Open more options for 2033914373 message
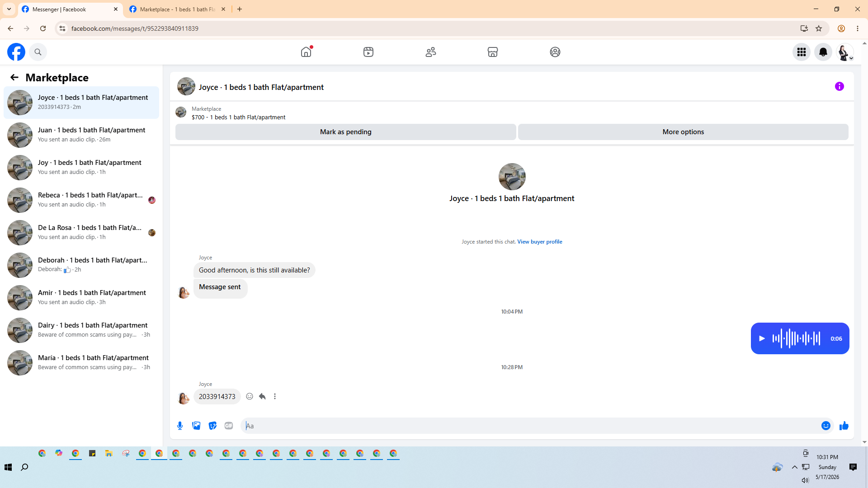 coord(275,396)
